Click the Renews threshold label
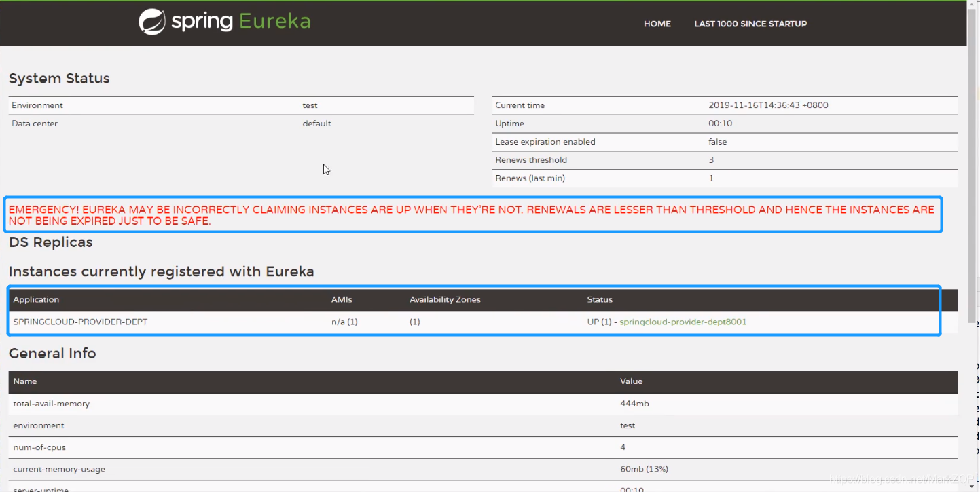 coord(531,160)
